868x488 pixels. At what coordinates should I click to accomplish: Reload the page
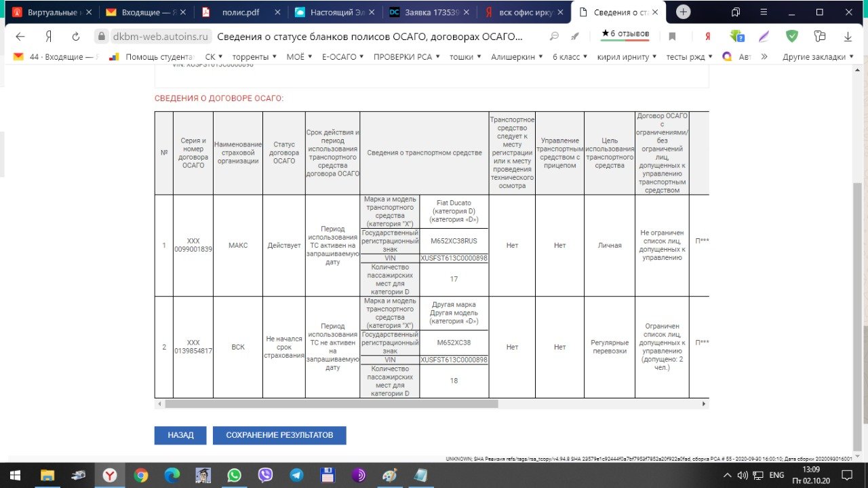(x=76, y=36)
